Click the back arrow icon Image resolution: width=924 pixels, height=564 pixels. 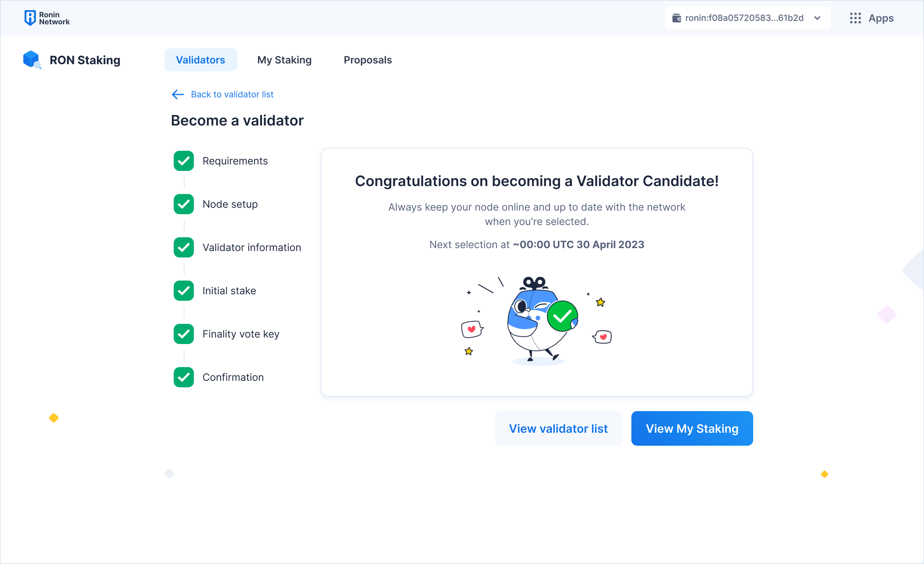[178, 94]
